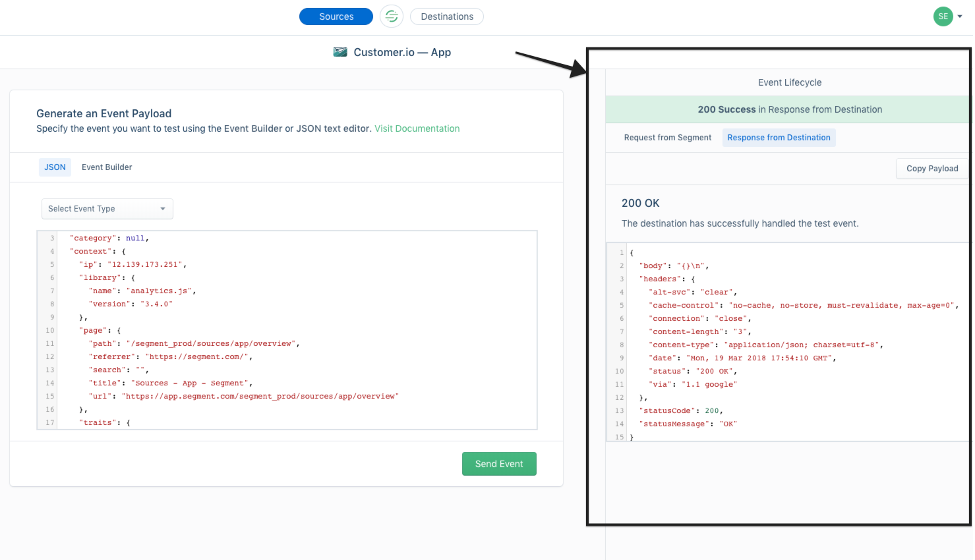
Task: Click into the JSON payload editor
Action: (x=287, y=330)
